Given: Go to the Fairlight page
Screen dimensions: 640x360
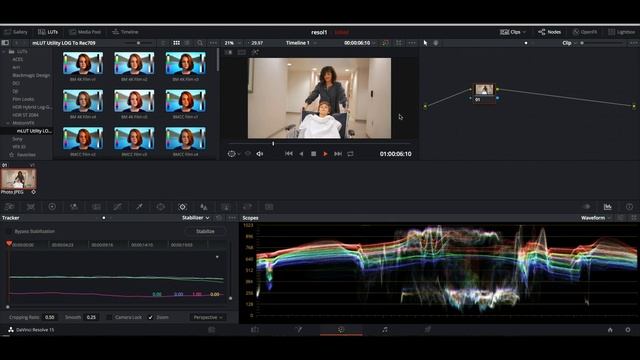Looking at the screenshot, I should point(384,330).
